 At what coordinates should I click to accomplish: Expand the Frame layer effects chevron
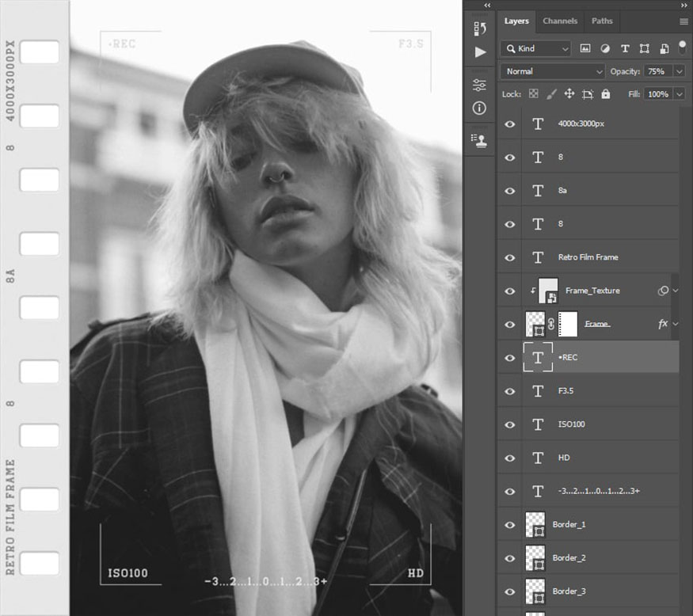[x=676, y=324]
